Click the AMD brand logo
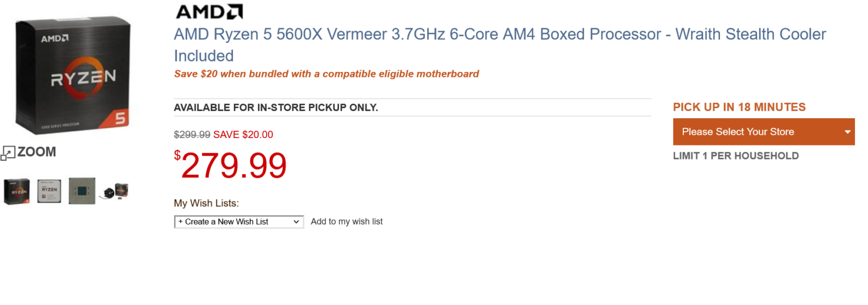The width and height of the screenshot is (868, 305). pos(209,11)
